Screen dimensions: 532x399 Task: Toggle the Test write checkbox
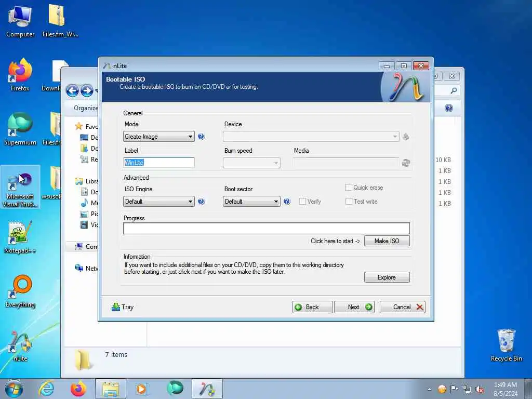pos(349,202)
